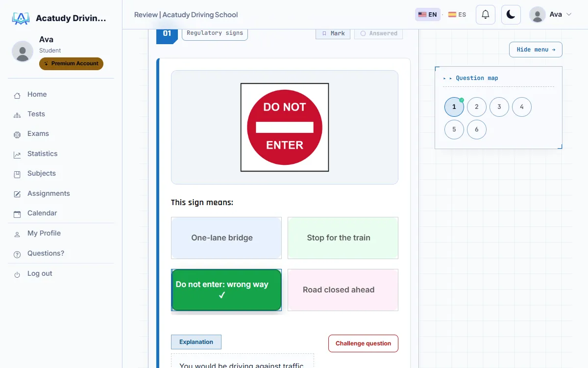
Task: Click the Regulatory signs category tag
Action: [215, 33]
